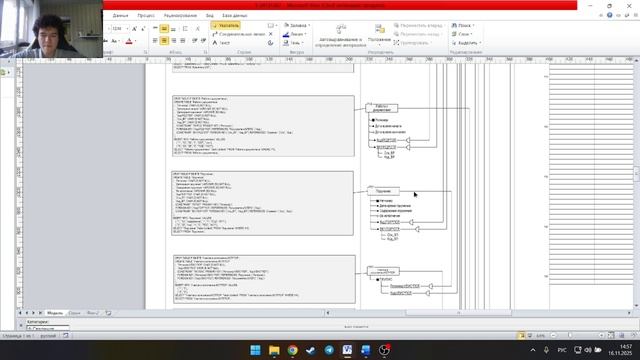Click the grow font size icon
The image size is (640, 360).
[134, 29]
